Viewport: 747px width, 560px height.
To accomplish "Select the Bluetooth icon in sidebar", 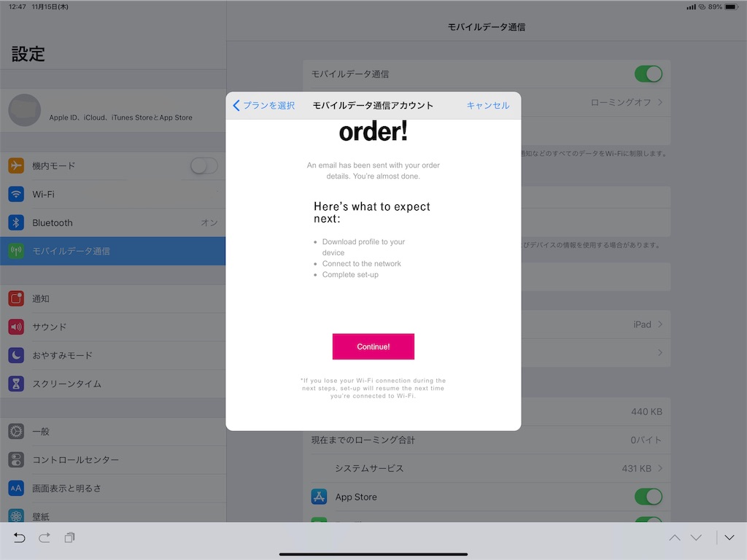I will [16, 222].
